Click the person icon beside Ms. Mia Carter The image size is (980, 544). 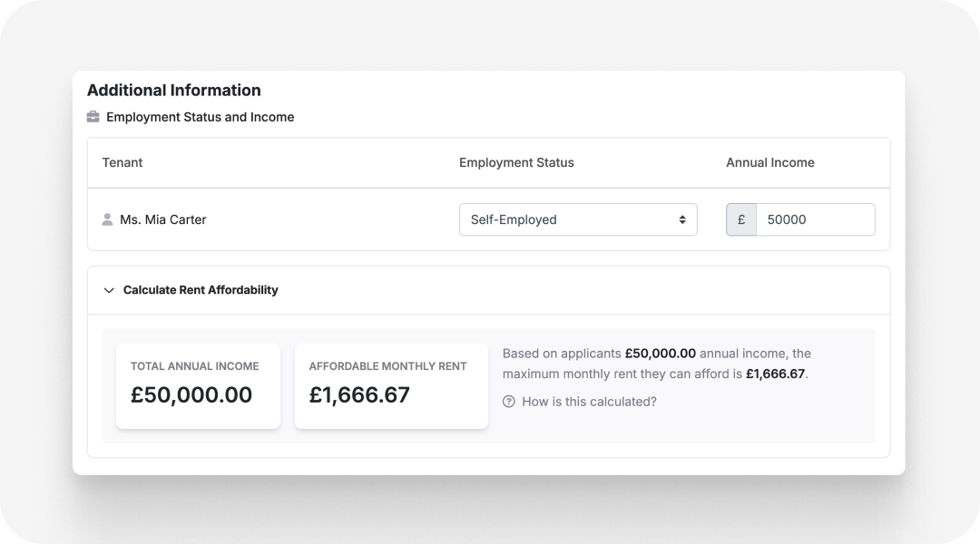pos(107,219)
